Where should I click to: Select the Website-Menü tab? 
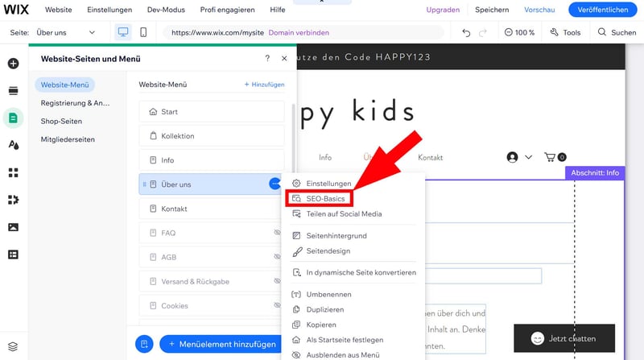[65, 85]
